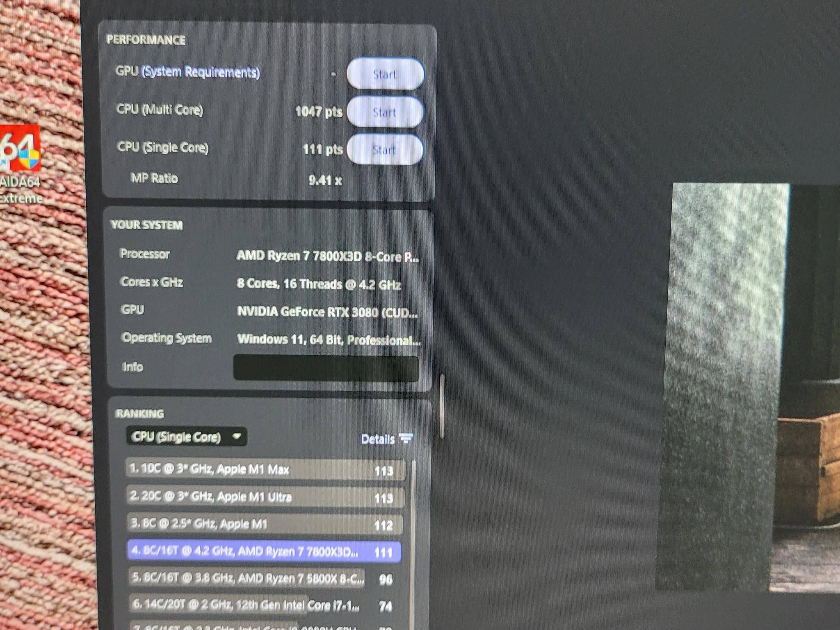840x630 pixels.
Task: Click the truncated Processor name AMD Ryzen 7 7800X3D
Action: click(x=327, y=256)
